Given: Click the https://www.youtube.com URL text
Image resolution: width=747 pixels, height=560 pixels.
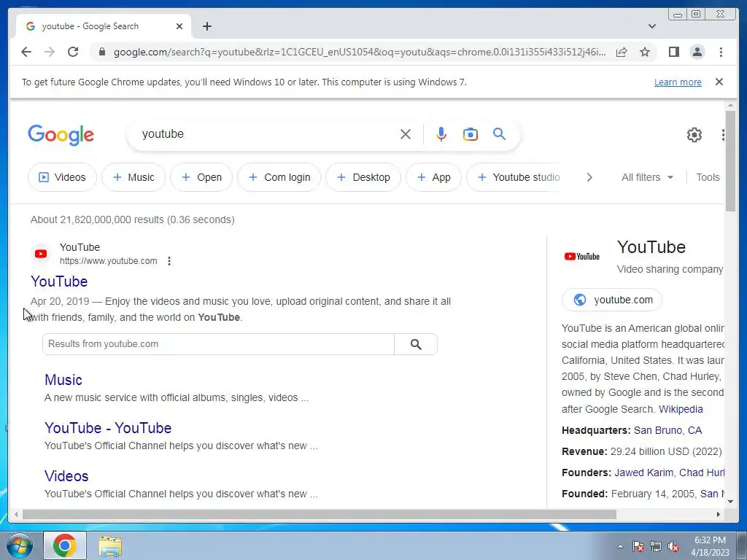Looking at the screenshot, I should (108, 261).
